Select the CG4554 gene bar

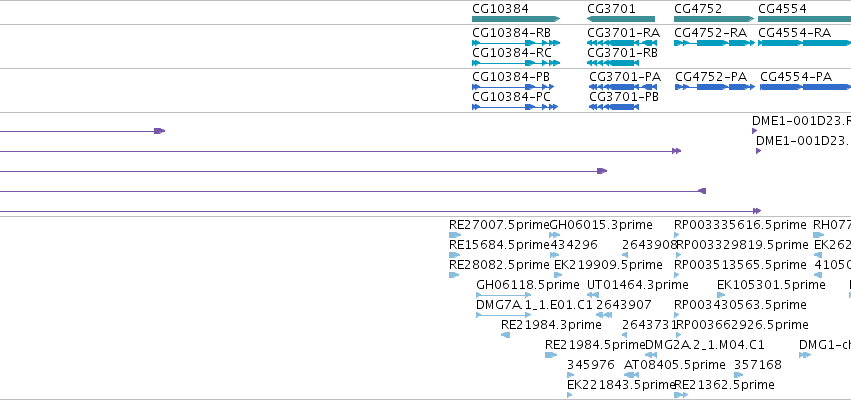804,19
